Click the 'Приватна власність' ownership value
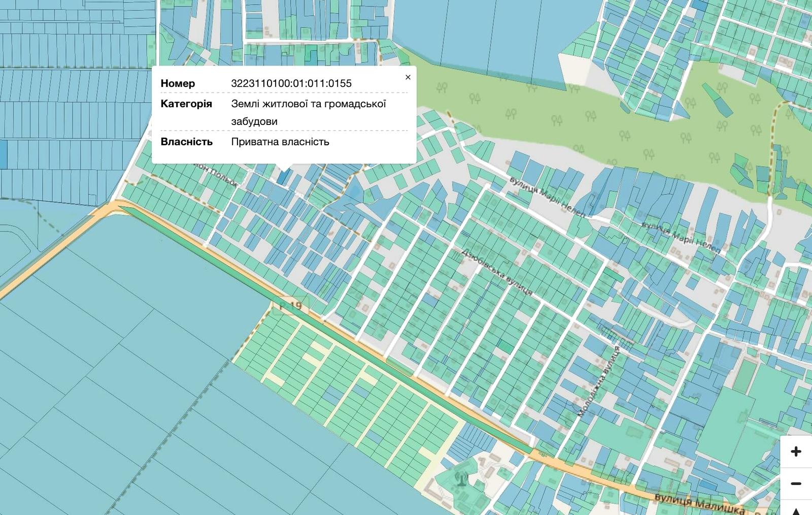Image resolution: width=812 pixels, height=515 pixels. [x=280, y=142]
